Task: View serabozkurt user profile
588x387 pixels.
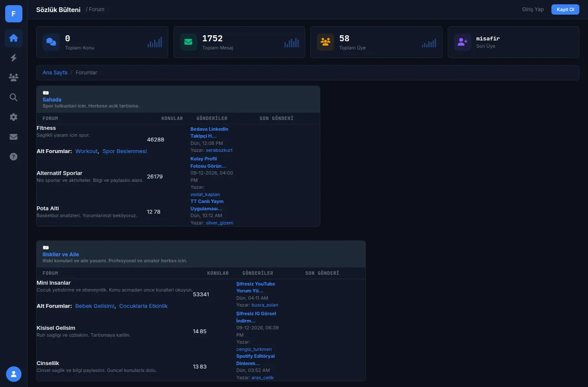Action: tap(219, 150)
